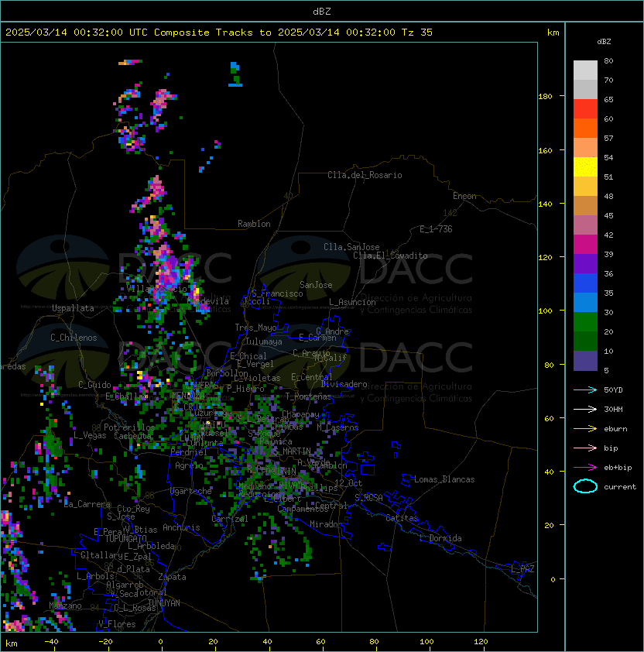
Task: Click the 'V_Flores' map label
Action: click(x=117, y=624)
